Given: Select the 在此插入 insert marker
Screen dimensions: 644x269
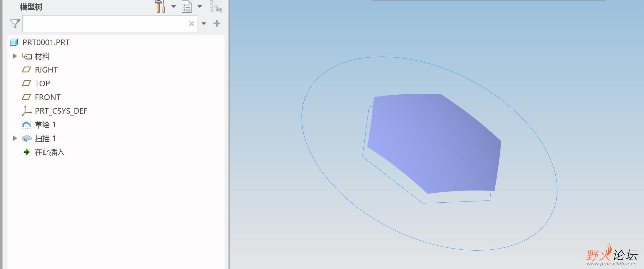Looking at the screenshot, I should pyautogui.click(x=50, y=152).
